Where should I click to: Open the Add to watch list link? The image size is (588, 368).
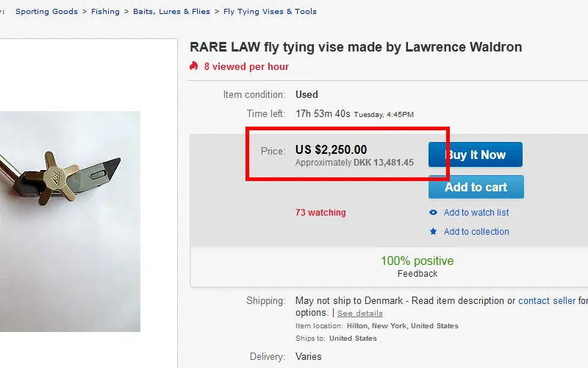476,213
